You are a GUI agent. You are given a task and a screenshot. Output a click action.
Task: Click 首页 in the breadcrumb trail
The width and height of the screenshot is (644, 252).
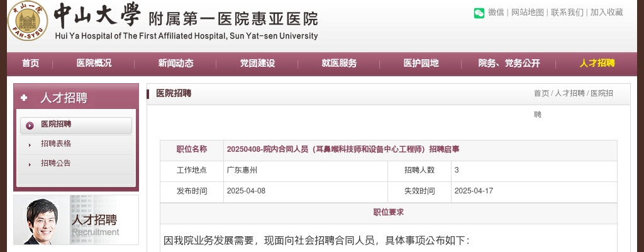541,93
